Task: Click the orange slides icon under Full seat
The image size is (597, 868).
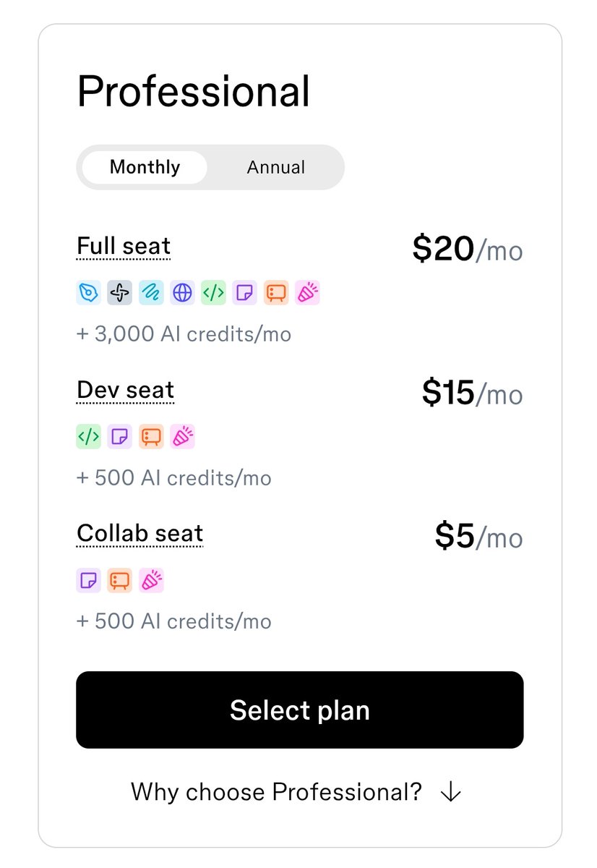Action: [276, 292]
